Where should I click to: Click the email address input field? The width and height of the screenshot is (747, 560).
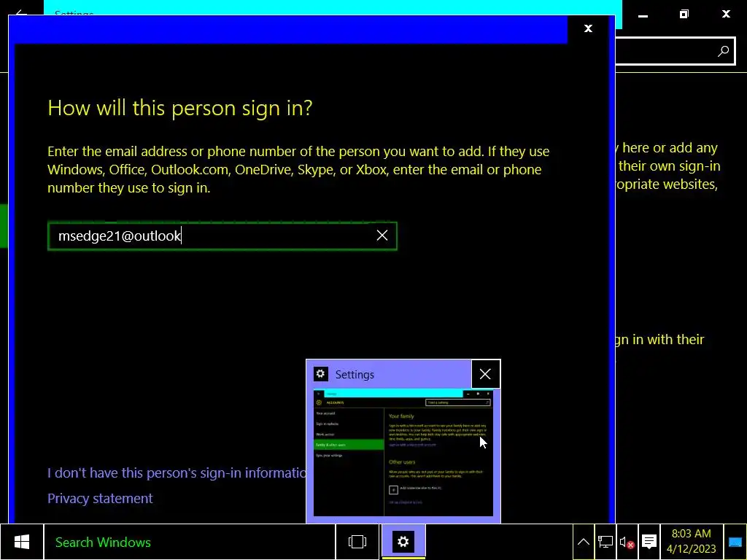click(x=222, y=236)
